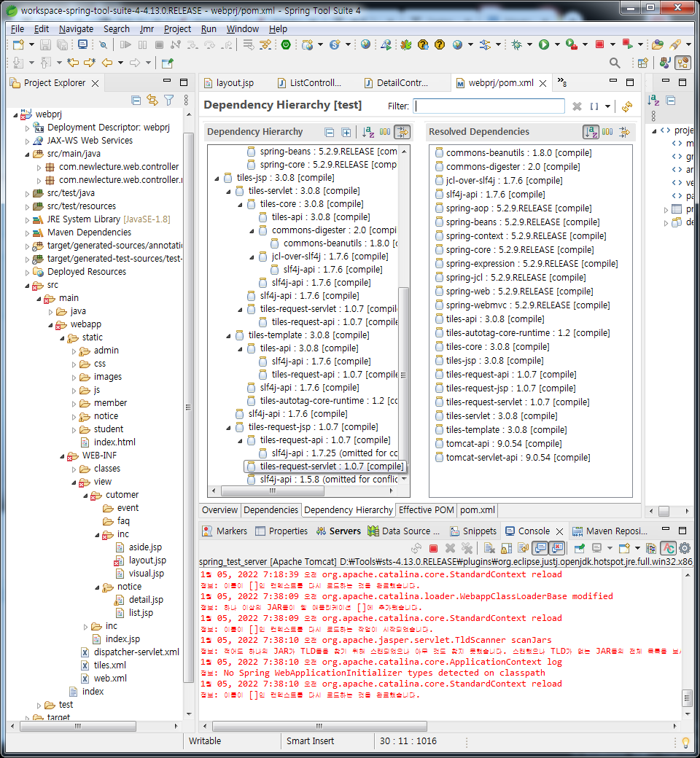Toggle Show Console on standard error change

click(x=557, y=548)
